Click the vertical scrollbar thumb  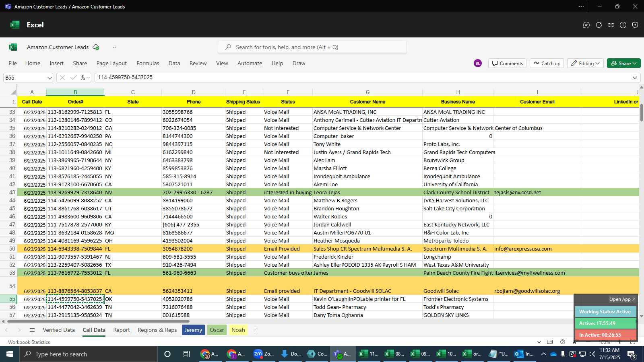pyautogui.click(x=641, y=113)
